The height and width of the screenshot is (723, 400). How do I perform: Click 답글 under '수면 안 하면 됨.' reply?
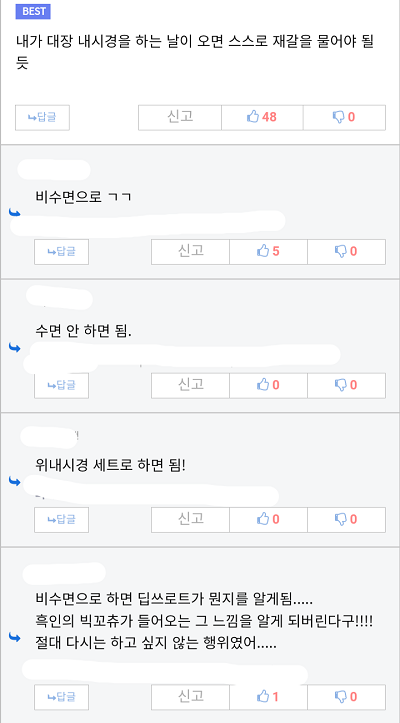(x=61, y=385)
